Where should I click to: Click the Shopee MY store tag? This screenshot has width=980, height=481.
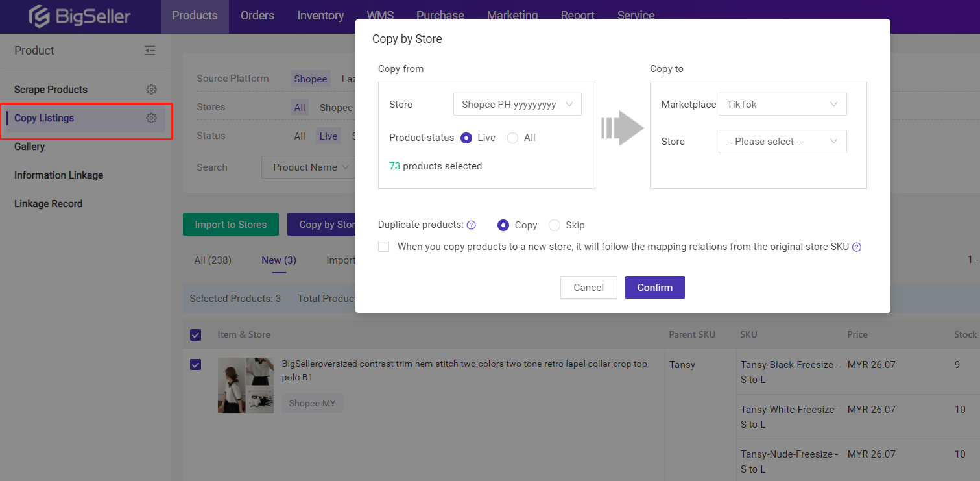pyautogui.click(x=311, y=403)
